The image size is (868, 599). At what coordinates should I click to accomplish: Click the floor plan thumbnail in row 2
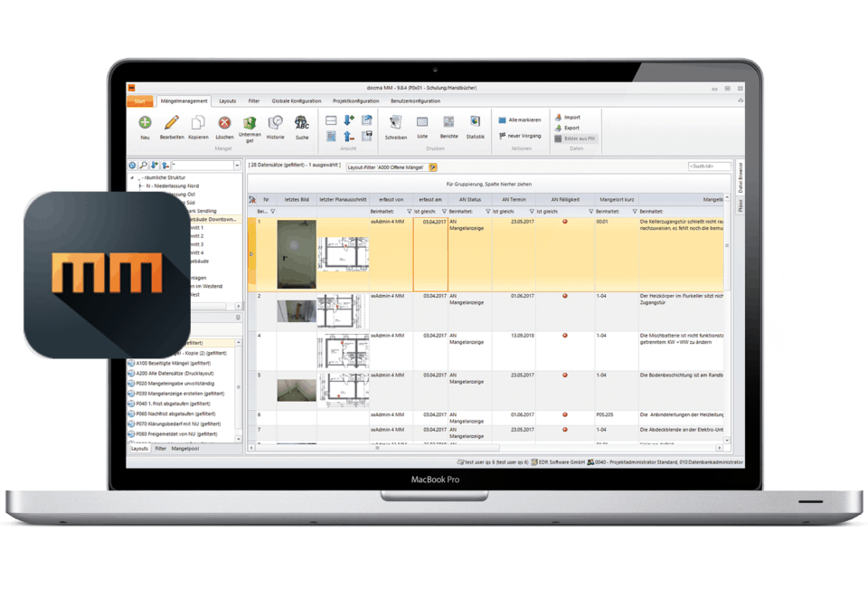click(x=344, y=311)
